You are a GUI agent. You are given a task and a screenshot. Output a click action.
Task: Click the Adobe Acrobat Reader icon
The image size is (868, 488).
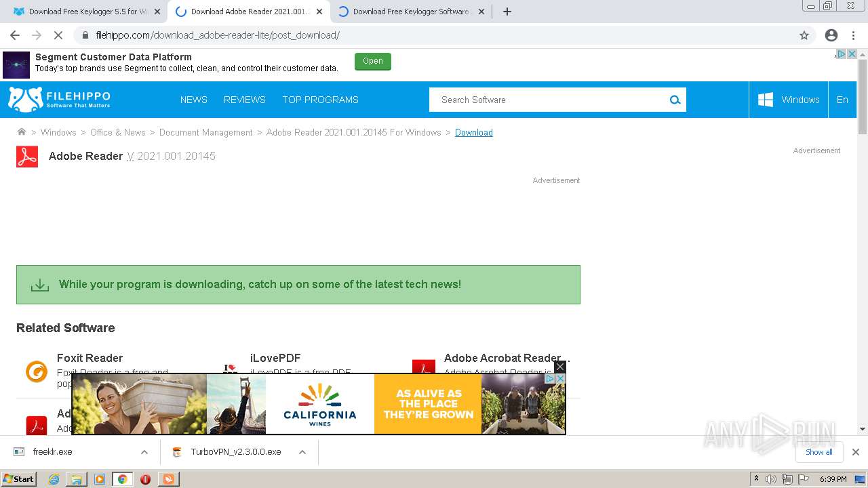(424, 367)
